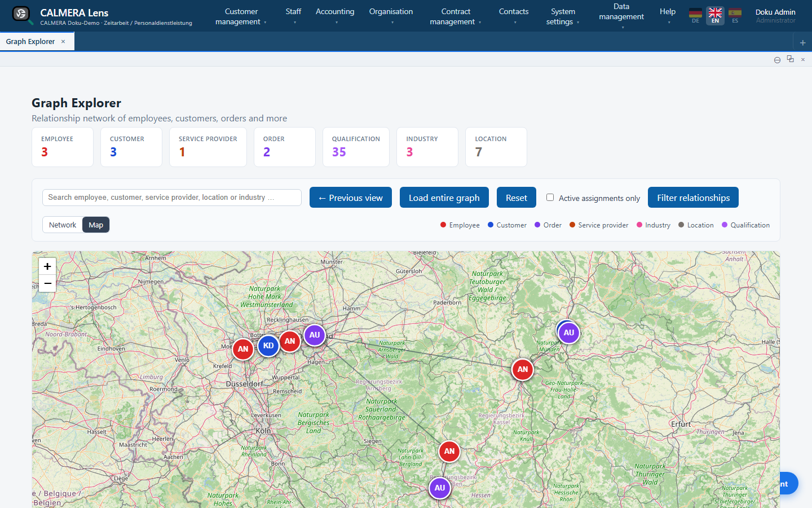Open Filter relationships
Viewport: 812px width, 508px height.
click(x=693, y=198)
